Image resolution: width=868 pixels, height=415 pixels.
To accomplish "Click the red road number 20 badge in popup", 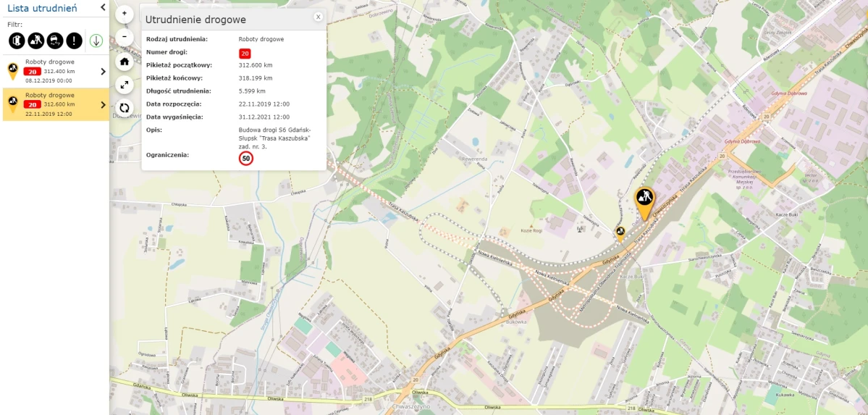I will [x=245, y=54].
